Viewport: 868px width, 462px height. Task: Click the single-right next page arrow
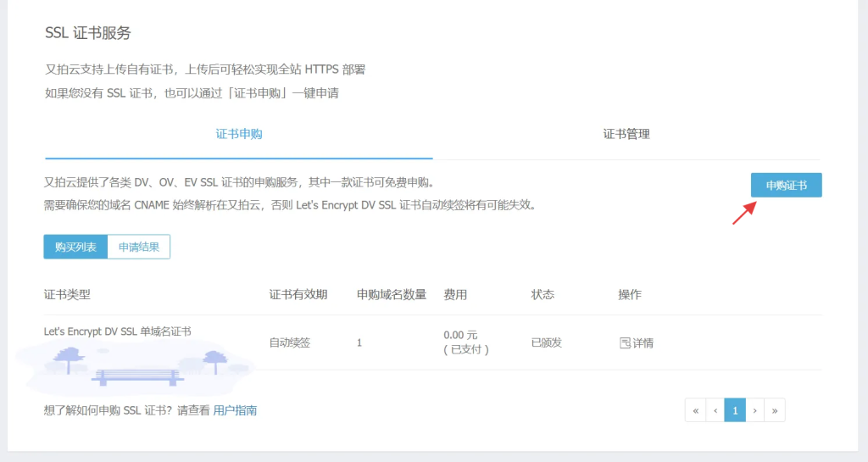pyautogui.click(x=754, y=410)
